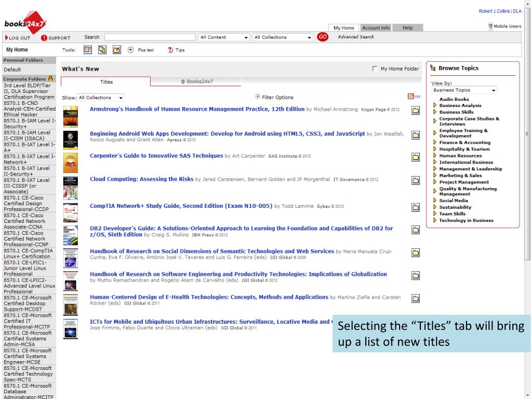532x399 pixels.
Task: Expand the Social Media topic arrow
Action: coord(435,201)
